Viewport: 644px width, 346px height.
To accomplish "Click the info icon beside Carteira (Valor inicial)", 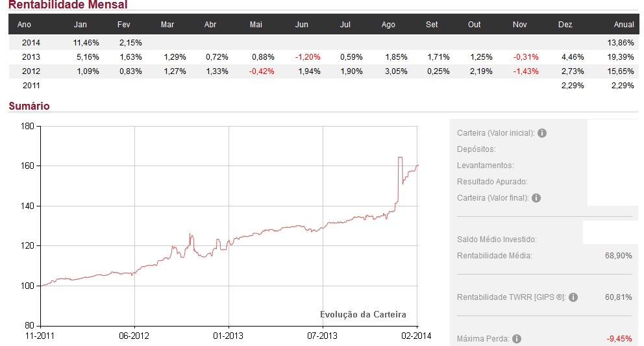I will [542, 133].
